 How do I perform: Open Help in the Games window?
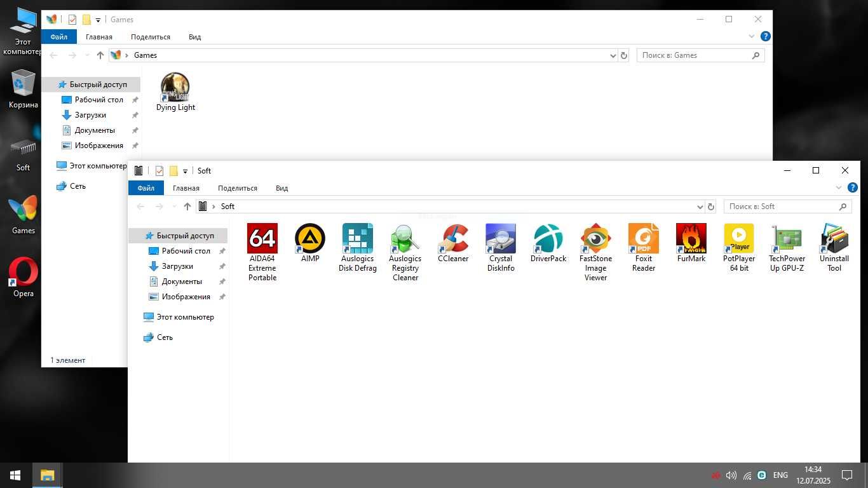(x=766, y=37)
